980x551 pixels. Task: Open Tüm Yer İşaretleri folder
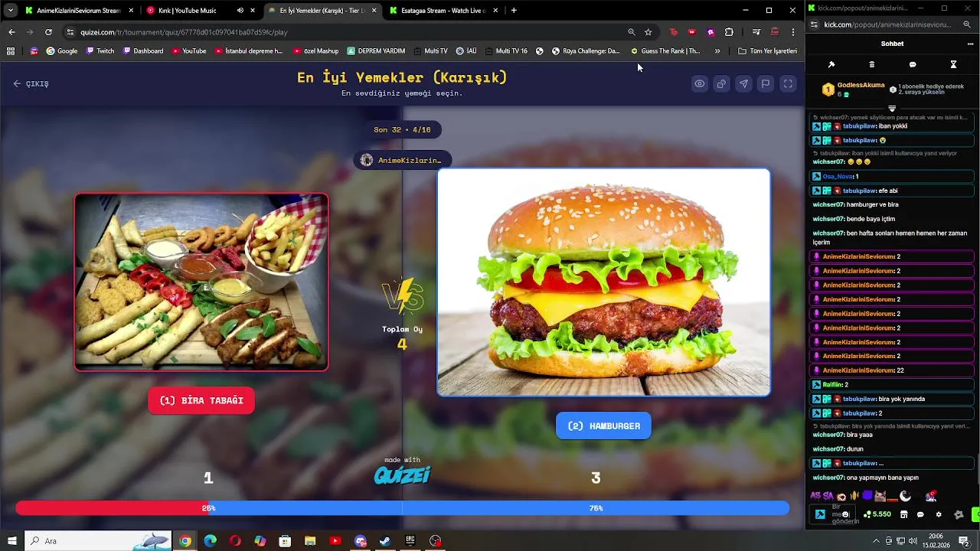[x=767, y=51]
